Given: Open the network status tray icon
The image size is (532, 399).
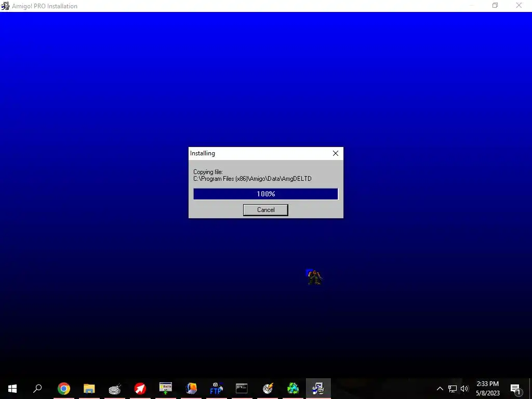Looking at the screenshot, I should (453, 389).
